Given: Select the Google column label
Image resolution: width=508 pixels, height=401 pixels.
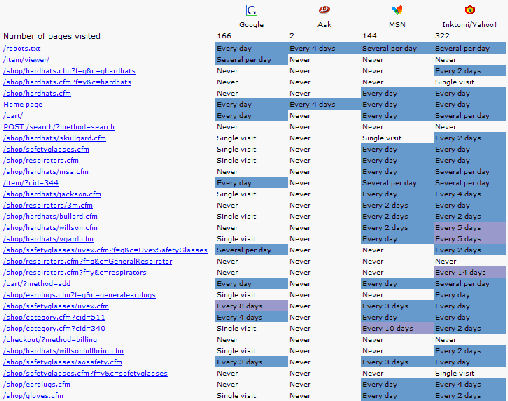Looking at the screenshot, I should (x=251, y=24).
